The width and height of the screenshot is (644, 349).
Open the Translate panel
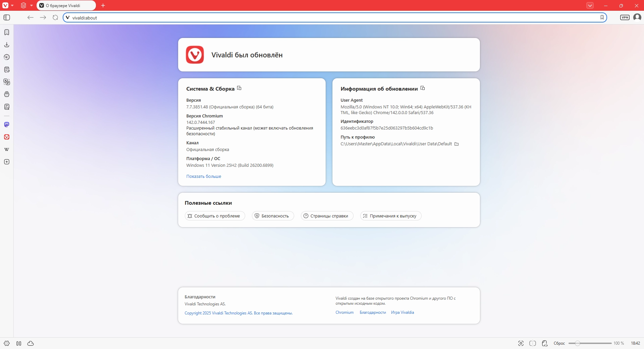pyautogui.click(x=7, y=82)
